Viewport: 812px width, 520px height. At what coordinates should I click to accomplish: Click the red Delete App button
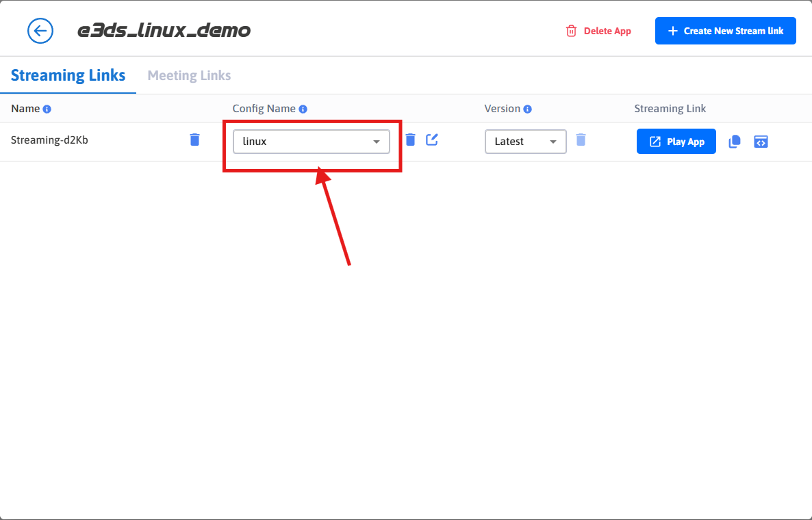click(598, 31)
